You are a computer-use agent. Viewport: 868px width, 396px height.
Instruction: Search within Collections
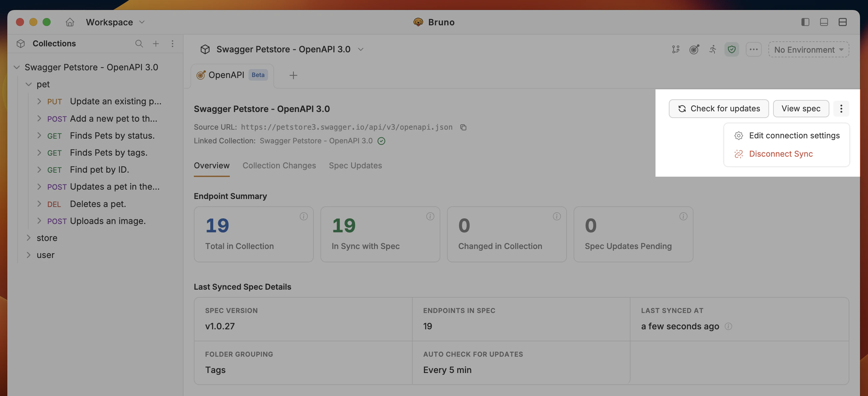coord(139,44)
